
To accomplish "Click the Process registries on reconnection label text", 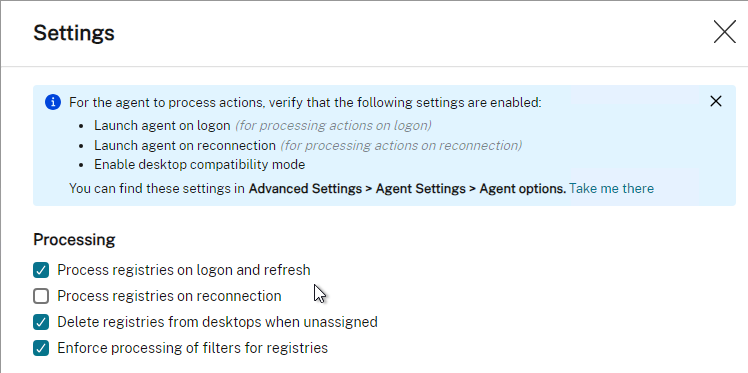I will pyautogui.click(x=169, y=296).
